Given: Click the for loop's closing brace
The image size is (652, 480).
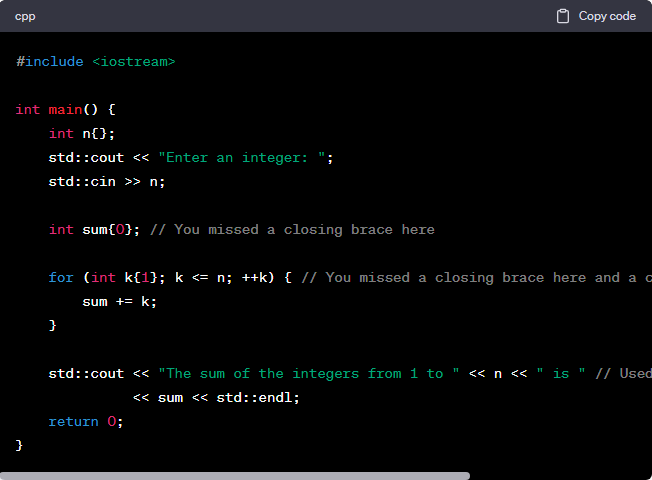Looking at the screenshot, I should (x=53, y=325).
